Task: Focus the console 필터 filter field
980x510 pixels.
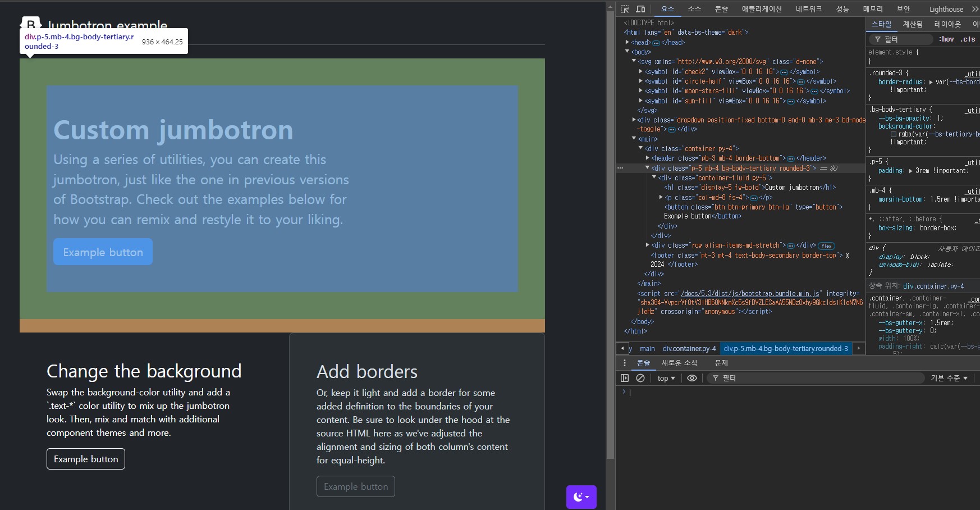Action: click(815, 378)
